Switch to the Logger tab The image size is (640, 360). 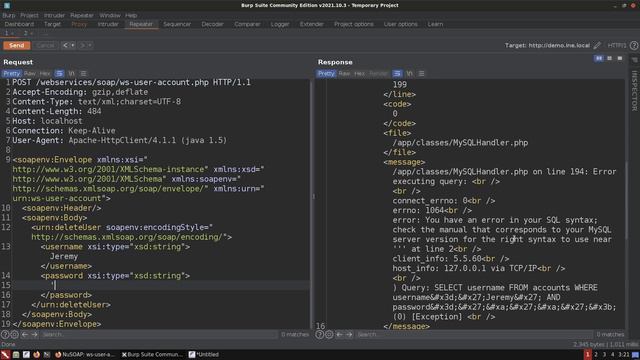pos(280,24)
